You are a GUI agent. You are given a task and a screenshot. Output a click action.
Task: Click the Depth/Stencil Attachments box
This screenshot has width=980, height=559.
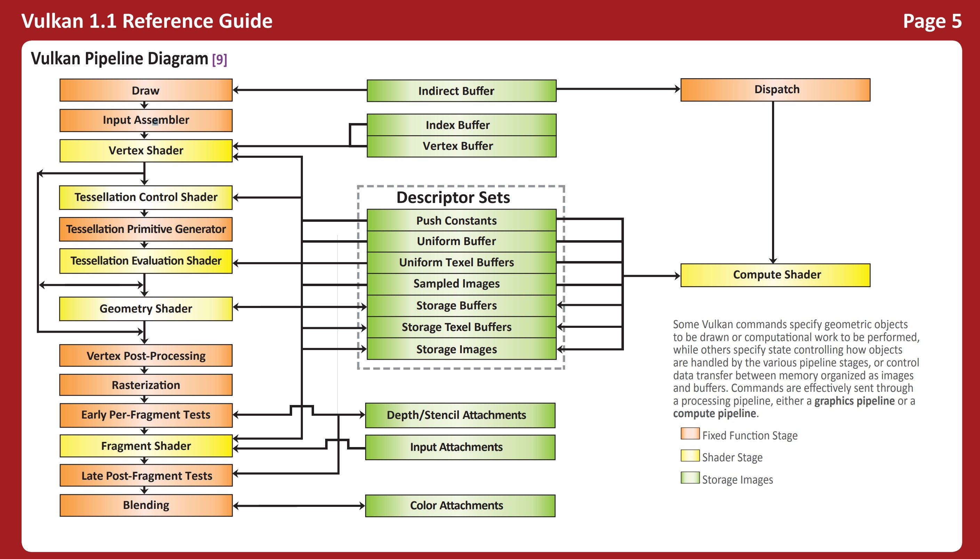457,415
